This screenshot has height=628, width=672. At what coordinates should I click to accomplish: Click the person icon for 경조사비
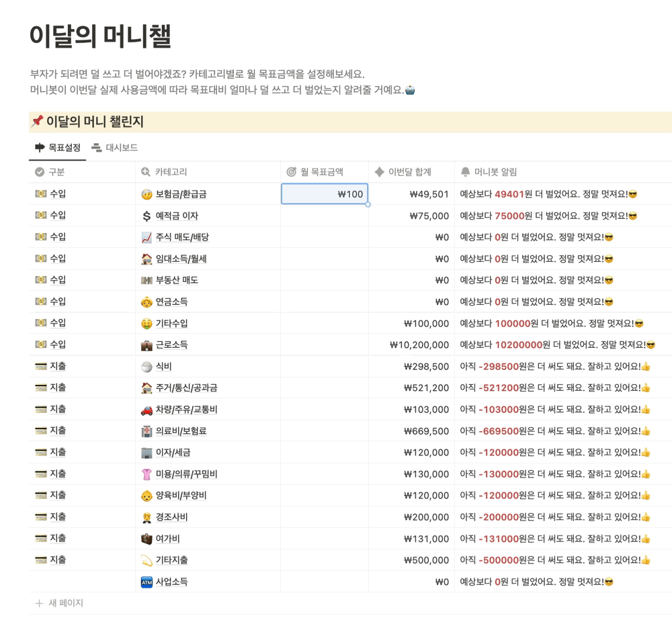tap(146, 517)
